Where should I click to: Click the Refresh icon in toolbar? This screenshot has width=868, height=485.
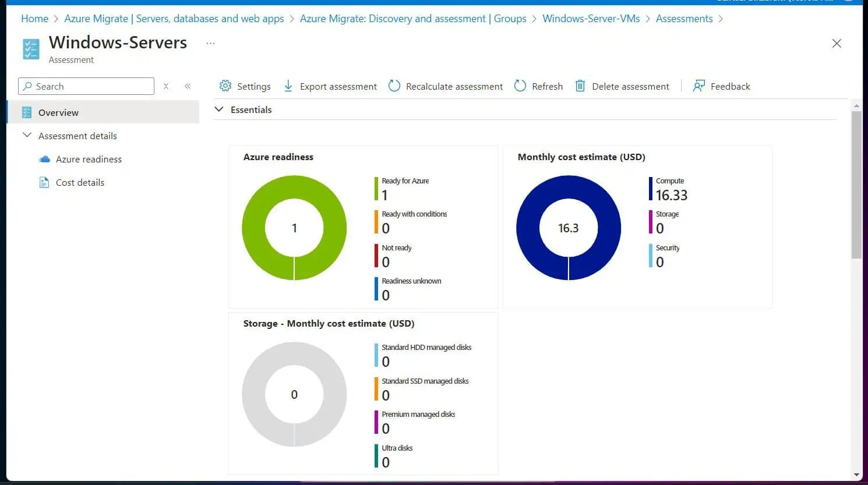520,86
